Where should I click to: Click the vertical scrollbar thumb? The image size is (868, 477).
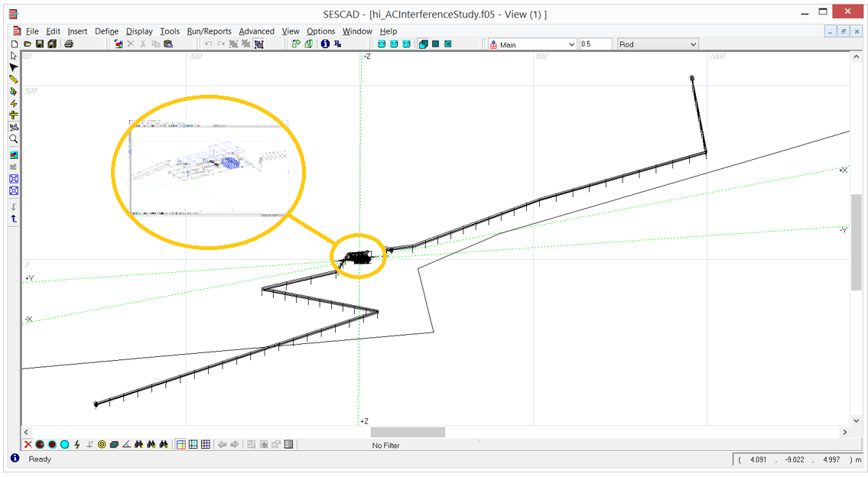(x=856, y=242)
